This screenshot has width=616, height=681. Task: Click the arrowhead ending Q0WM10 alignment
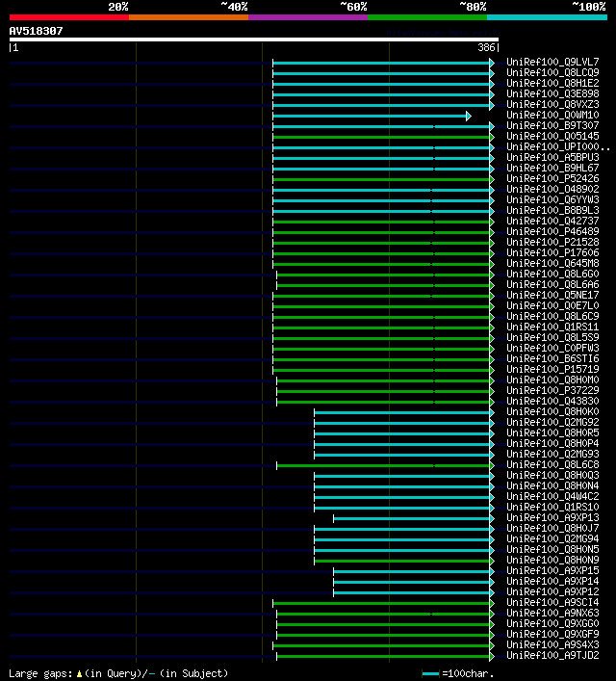click(469, 116)
